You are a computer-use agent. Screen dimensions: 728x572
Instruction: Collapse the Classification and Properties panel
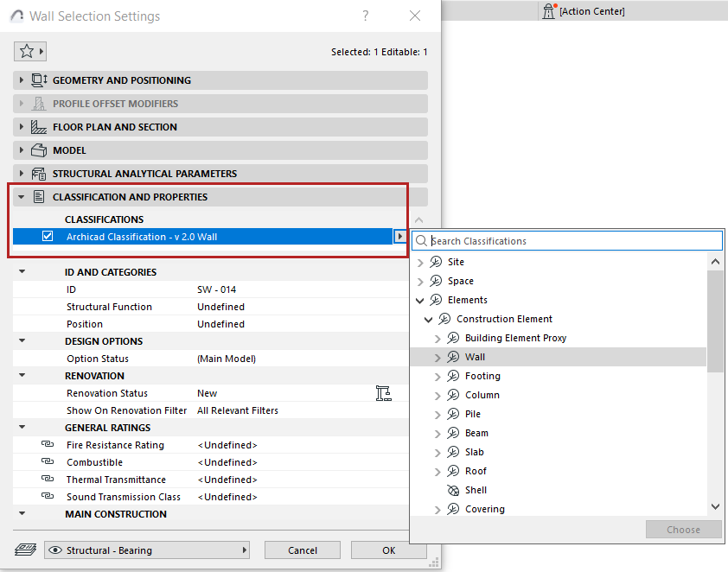[21, 197]
